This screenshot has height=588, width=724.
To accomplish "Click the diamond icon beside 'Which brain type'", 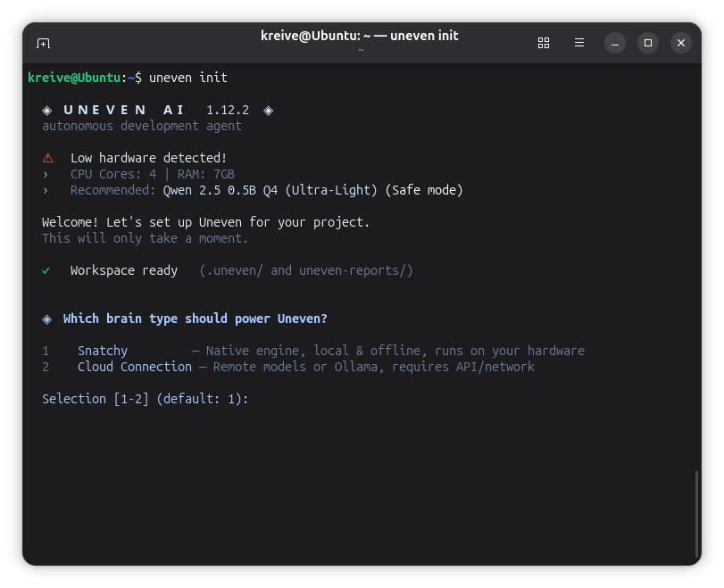I will [47, 319].
